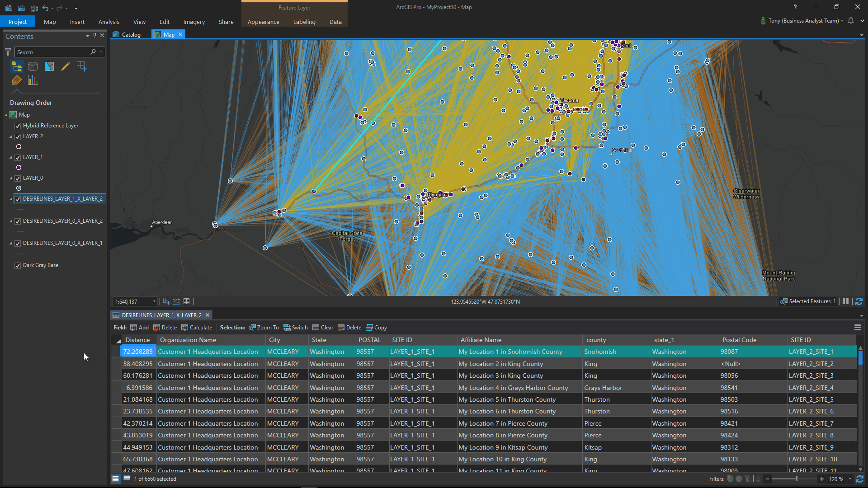Open the map scale dropdown
Viewport: 868px width, 488px height.
[x=154, y=301]
